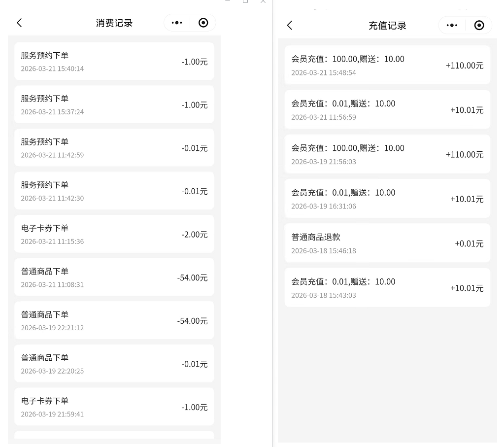
Task: Click the -0.01元 amount of 22:20:25 record
Action: 195,364
